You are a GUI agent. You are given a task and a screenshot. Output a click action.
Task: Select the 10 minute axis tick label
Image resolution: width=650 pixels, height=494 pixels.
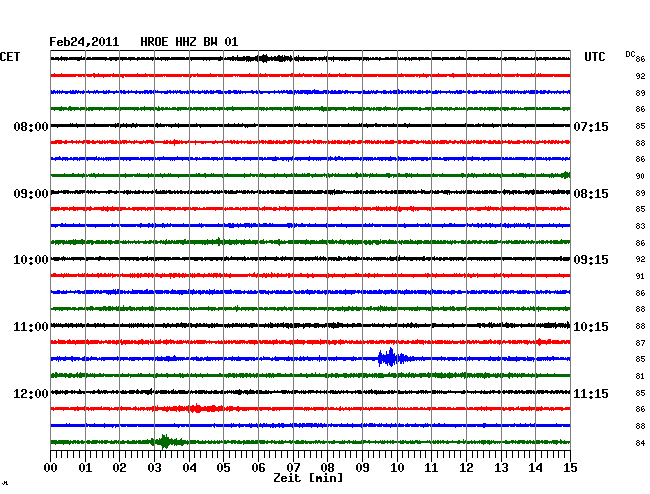397,468
